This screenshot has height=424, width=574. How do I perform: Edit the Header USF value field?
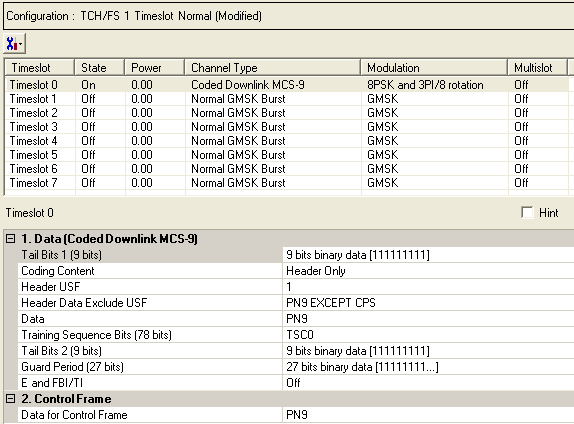tap(428, 287)
